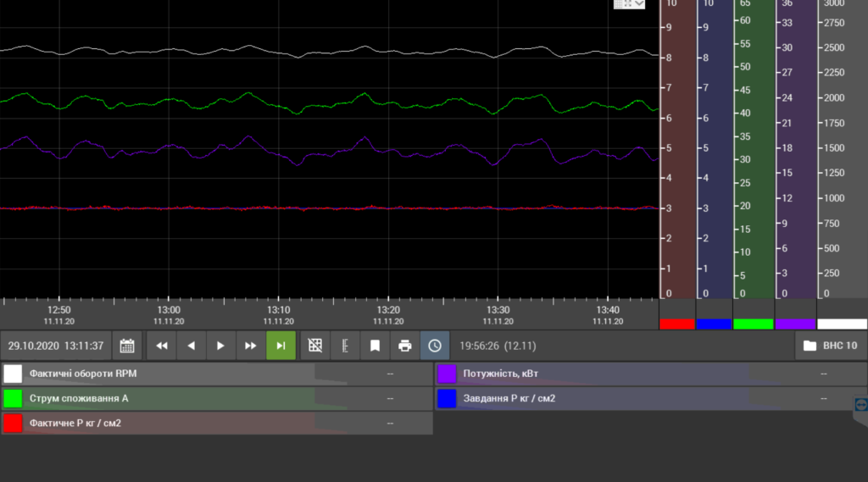Click the red axis color bar below scales
This screenshot has width=868, height=482.
pos(677,324)
